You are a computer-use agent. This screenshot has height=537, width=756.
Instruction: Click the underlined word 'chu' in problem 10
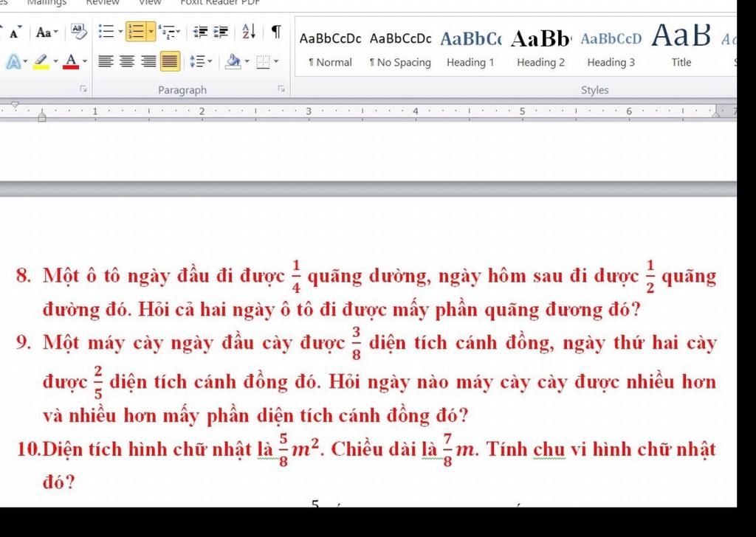point(549,449)
